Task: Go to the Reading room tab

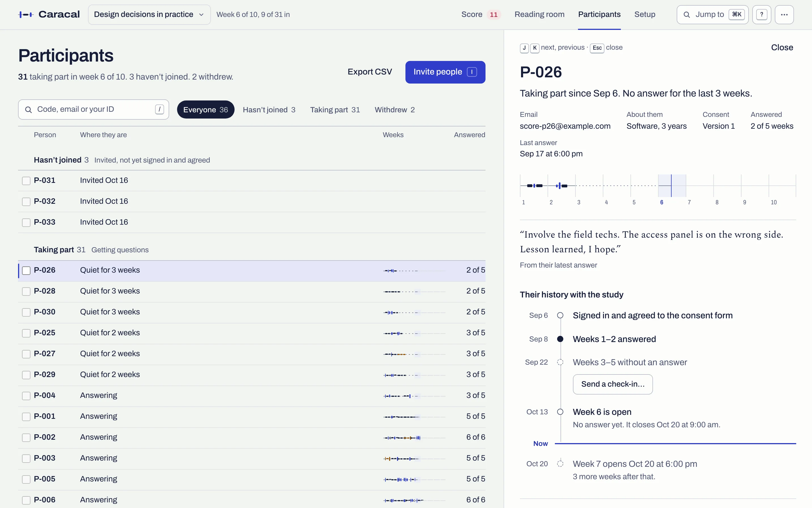Action: [539, 14]
